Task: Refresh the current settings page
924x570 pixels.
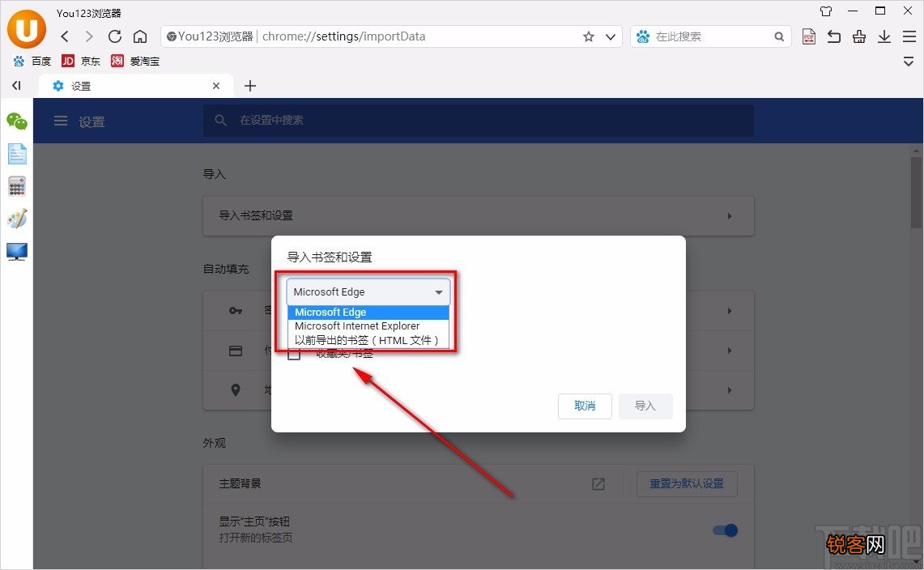Action: tap(114, 36)
